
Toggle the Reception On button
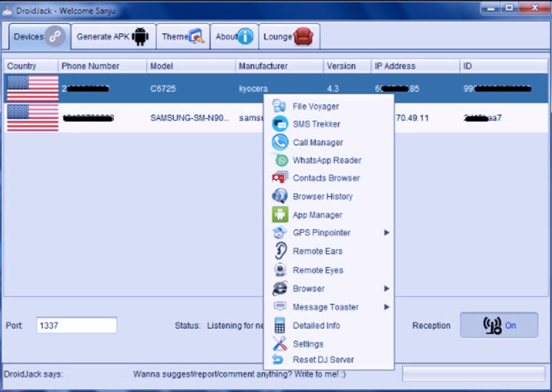point(499,325)
